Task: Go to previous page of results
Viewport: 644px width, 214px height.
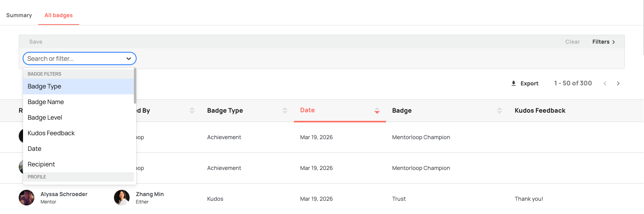Action: [x=605, y=83]
